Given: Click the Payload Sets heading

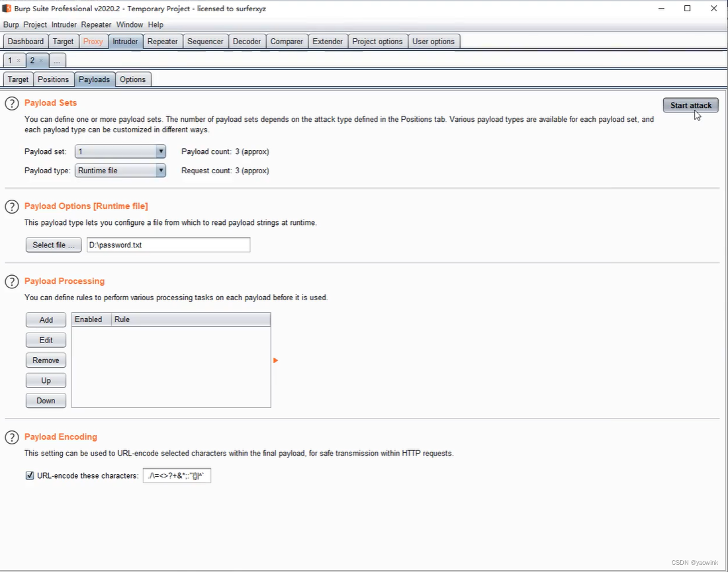Looking at the screenshot, I should tap(50, 103).
